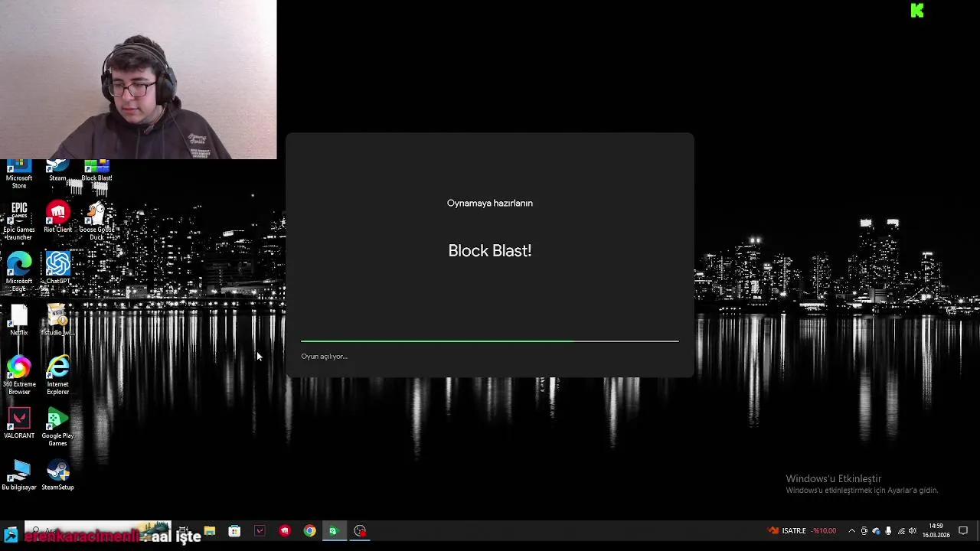980x551 pixels.
Task: Click the Block Blast! loading progress bar
Action: [x=490, y=341]
